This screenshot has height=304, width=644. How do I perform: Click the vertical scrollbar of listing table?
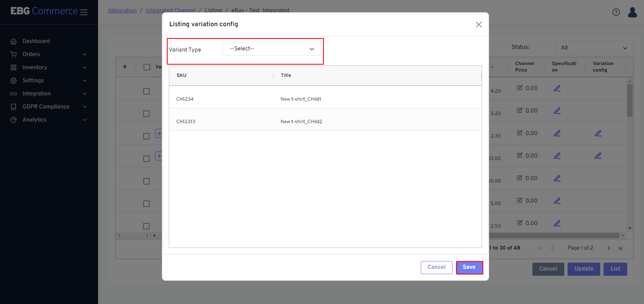pyautogui.click(x=630, y=101)
